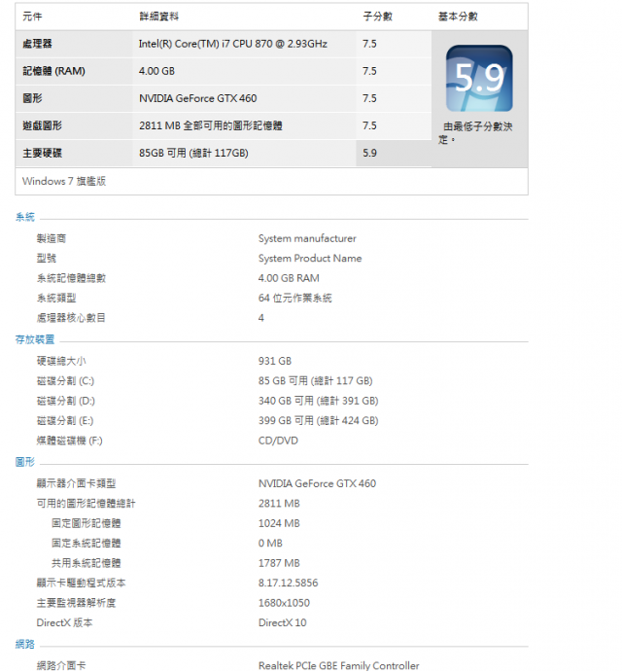Click the 圖形 section heading

pyautogui.click(x=25, y=462)
